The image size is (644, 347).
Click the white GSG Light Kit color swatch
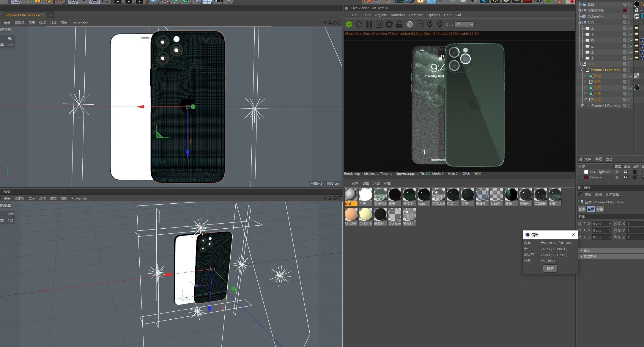pyautogui.click(x=586, y=172)
